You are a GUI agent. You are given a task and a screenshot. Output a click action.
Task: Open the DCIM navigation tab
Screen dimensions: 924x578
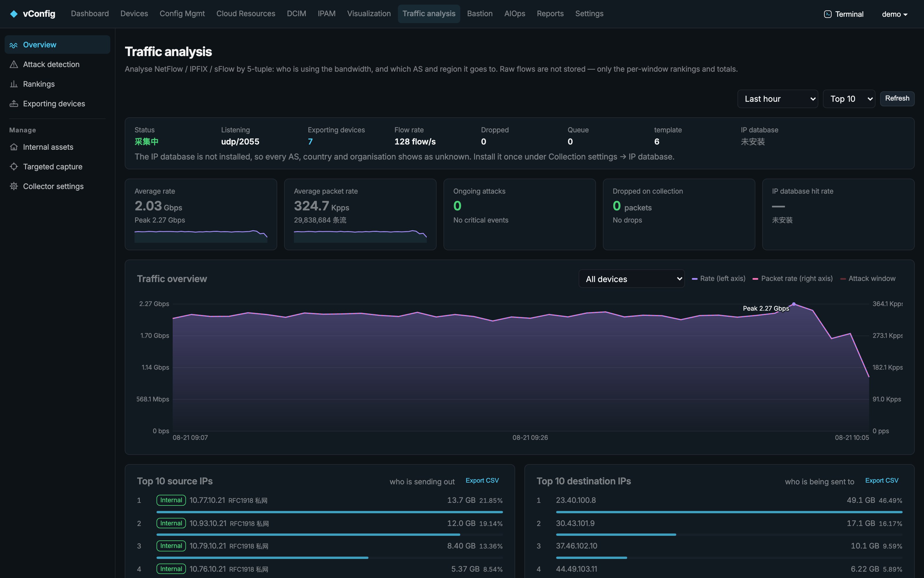(x=296, y=14)
